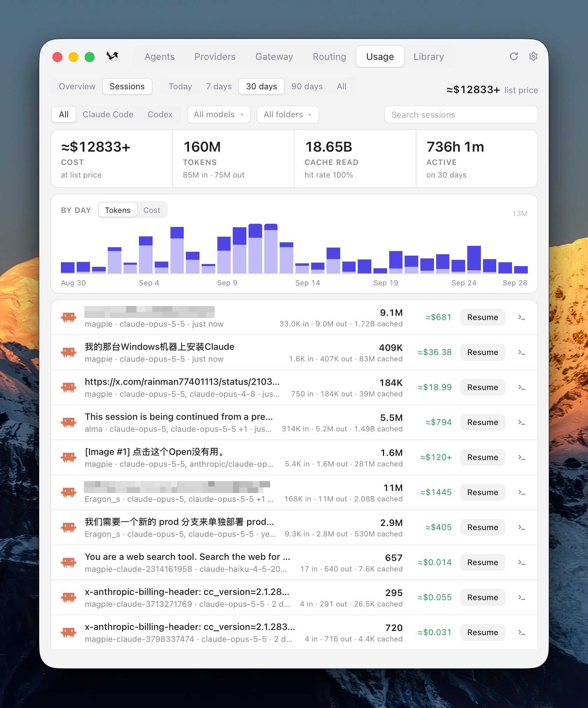Open terminal icon for the ≈$0.055 session
The image size is (588, 708).
(521, 597)
